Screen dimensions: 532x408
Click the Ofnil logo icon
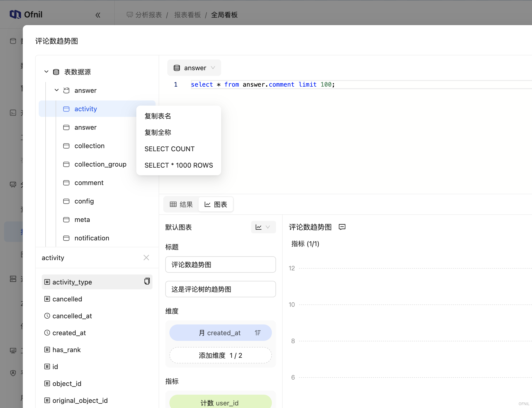pyautogui.click(x=15, y=14)
